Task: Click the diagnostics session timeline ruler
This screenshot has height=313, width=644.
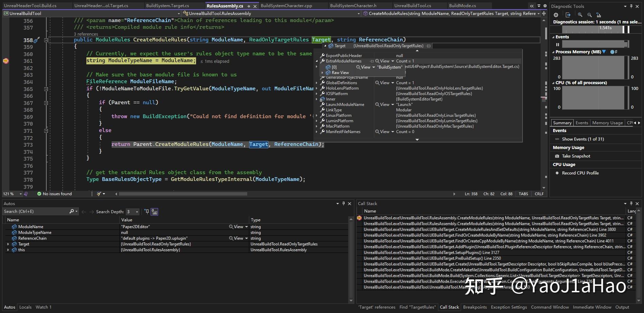Action: [592, 29]
